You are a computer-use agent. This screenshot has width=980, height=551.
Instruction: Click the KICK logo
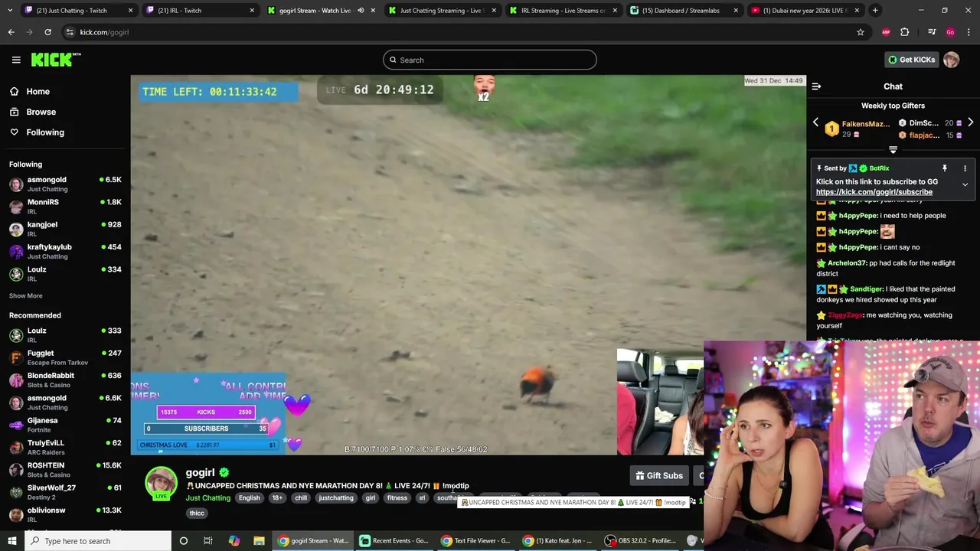pyautogui.click(x=55, y=60)
